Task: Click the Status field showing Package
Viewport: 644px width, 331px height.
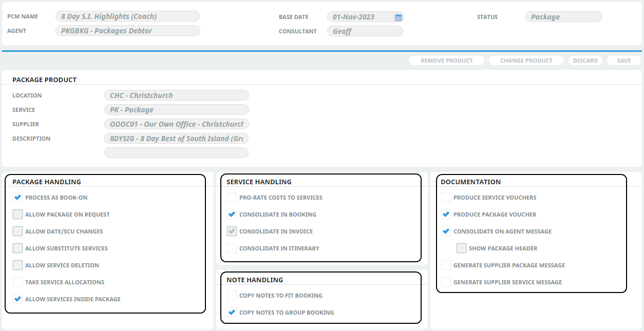Action: 563,17
